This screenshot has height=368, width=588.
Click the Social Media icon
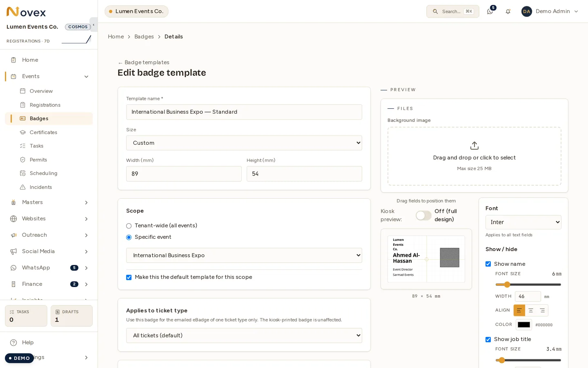13,251
